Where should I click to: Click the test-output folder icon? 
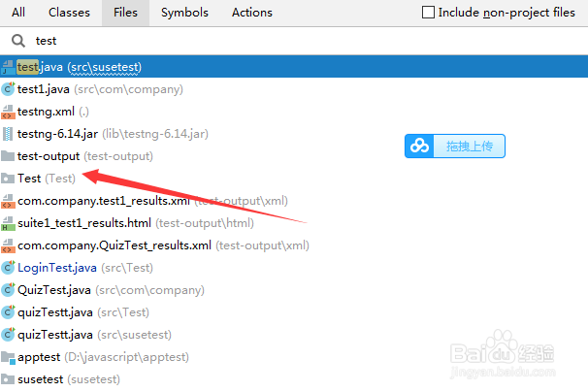click(8, 156)
